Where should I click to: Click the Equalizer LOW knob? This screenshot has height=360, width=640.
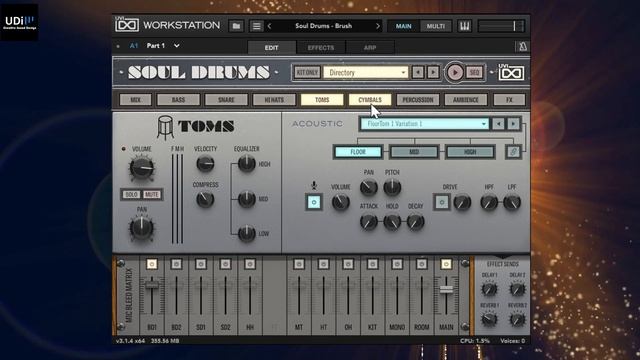[x=247, y=233]
